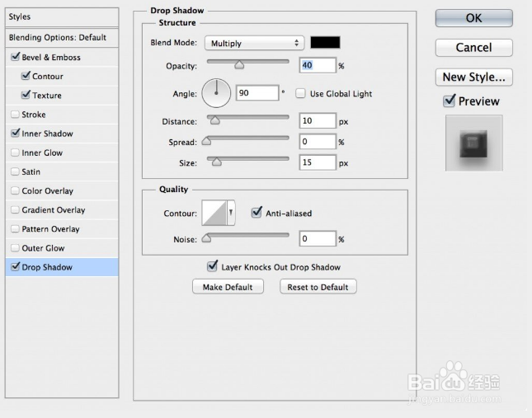Click the Cancel button

click(474, 48)
